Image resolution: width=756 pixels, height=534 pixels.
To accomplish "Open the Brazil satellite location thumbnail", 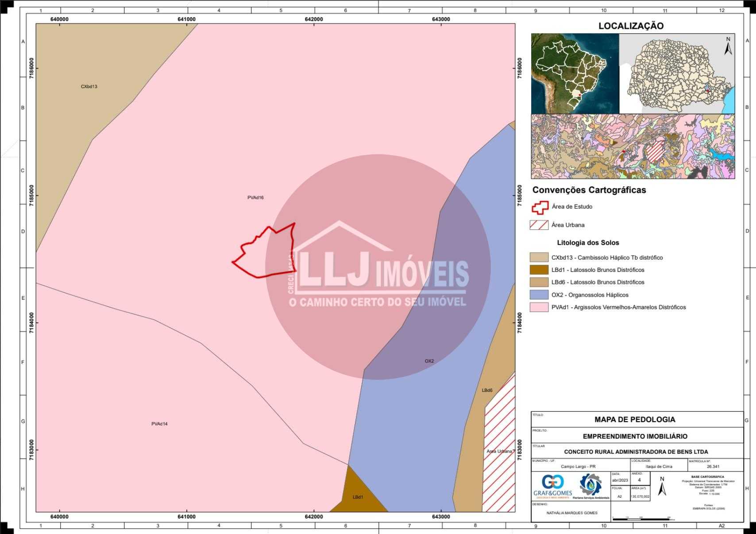I will coord(575,74).
